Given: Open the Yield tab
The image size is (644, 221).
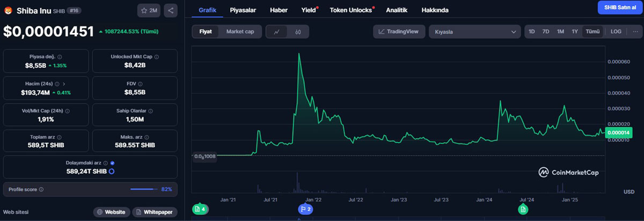Looking at the screenshot, I should (x=309, y=10).
